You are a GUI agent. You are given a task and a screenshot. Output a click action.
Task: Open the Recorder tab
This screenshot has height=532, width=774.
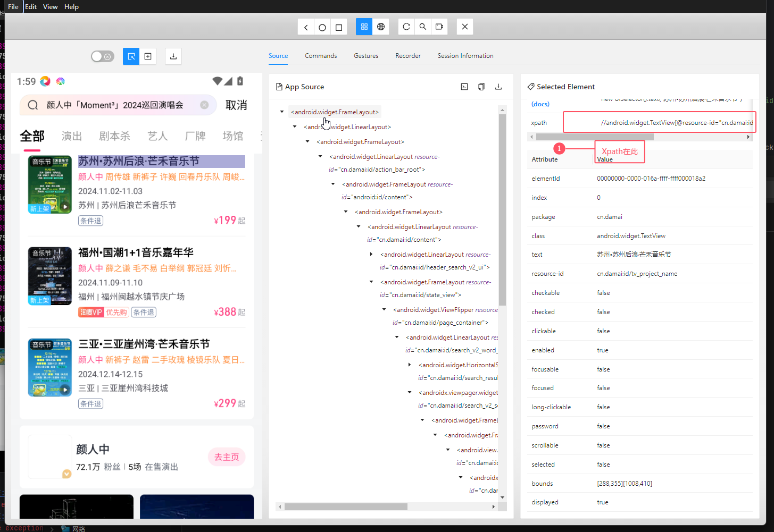(x=408, y=56)
